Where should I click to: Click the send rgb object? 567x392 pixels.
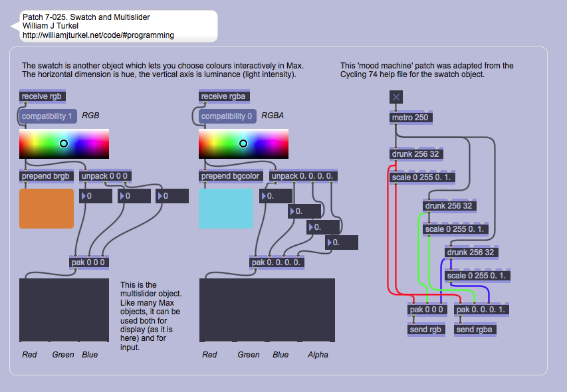click(426, 329)
